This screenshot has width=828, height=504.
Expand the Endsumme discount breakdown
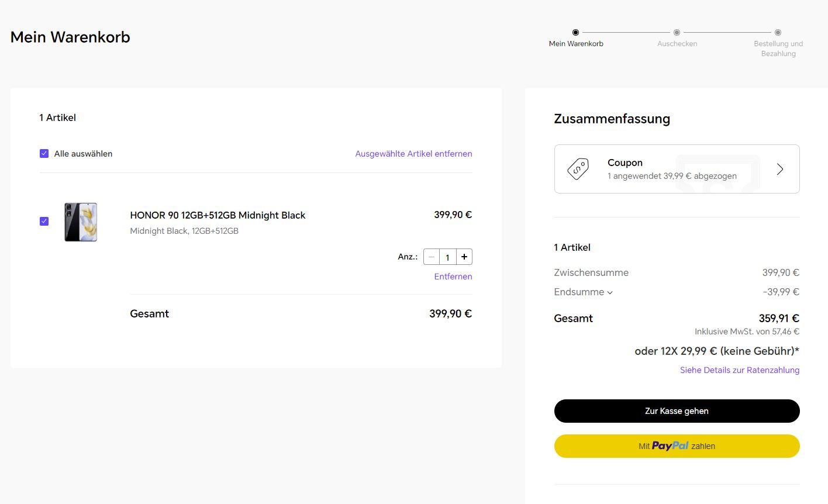[x=583, y=292]
